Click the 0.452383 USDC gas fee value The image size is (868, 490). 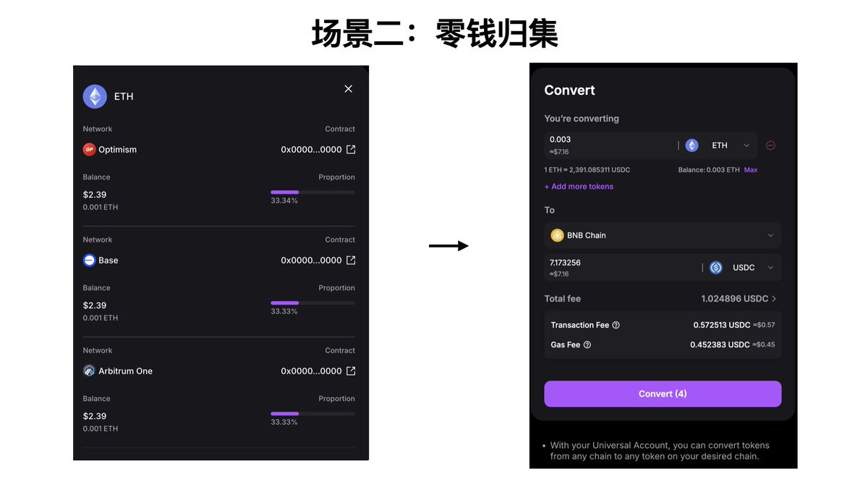(720, 345)
